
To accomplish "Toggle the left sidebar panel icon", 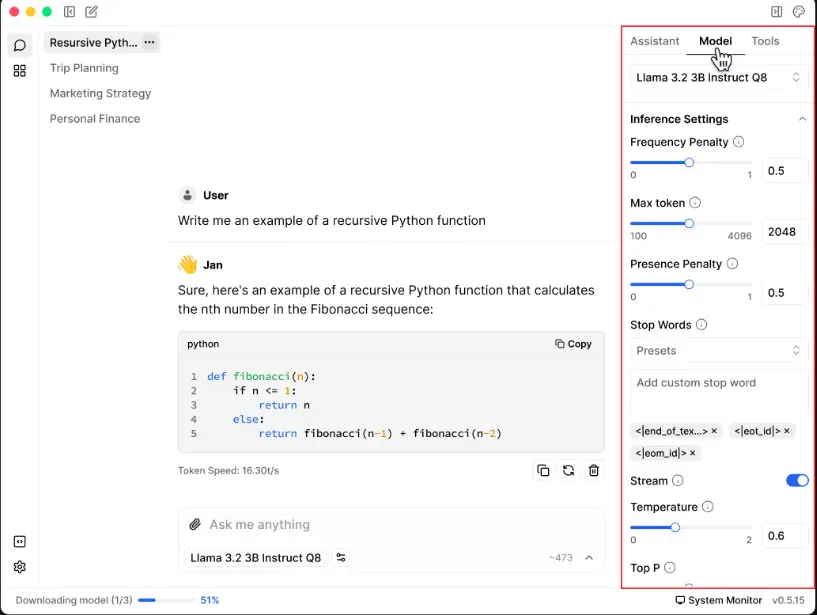I will tap(69, 12).
